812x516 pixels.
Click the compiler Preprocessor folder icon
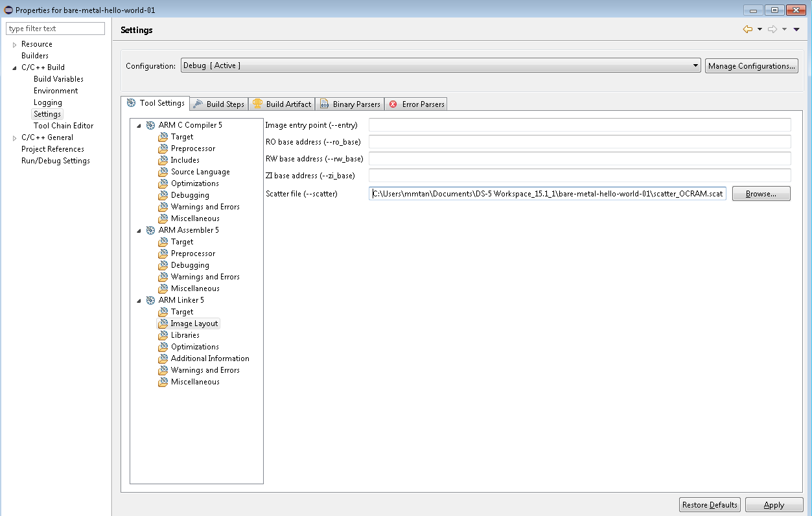point(163,148)
